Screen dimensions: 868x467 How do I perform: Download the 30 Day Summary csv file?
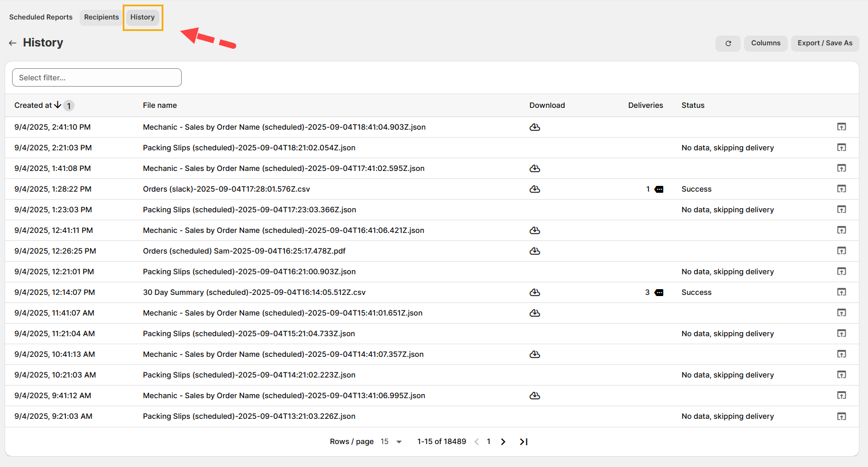tap(534, 293)
